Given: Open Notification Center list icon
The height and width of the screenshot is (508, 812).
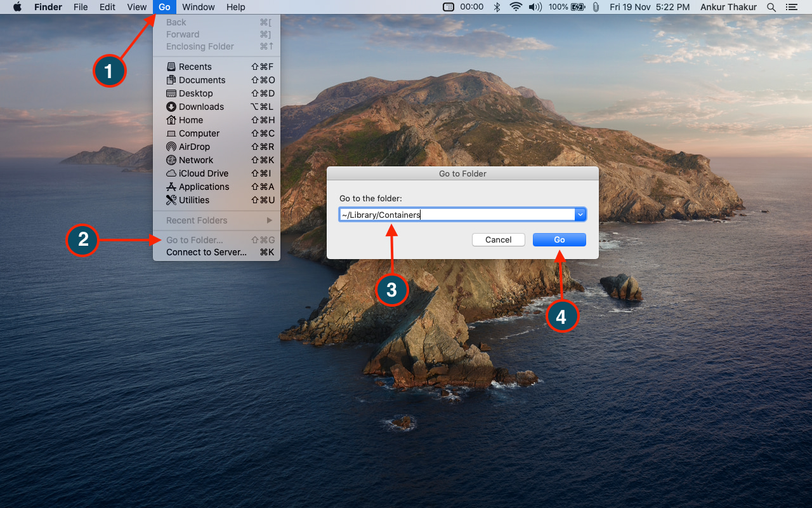Looking at the screenshot, I should [791, 7].
